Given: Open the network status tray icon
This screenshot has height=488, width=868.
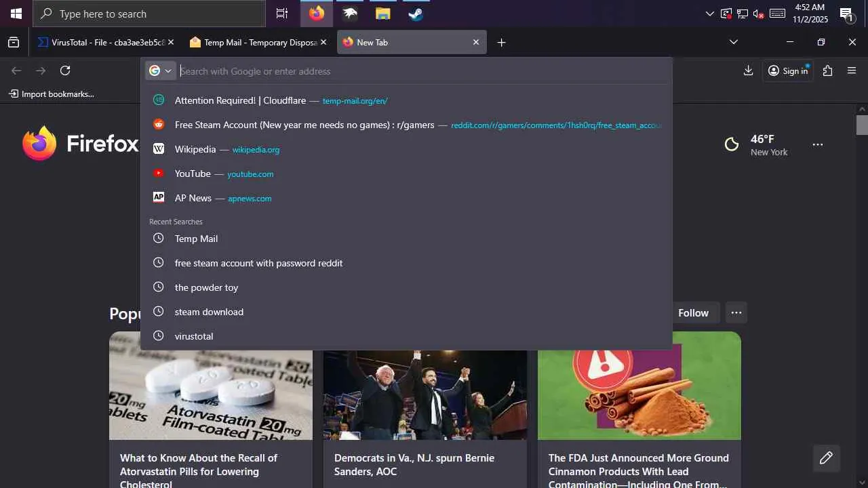Looking at the screenshot, I should coord(743,14).
